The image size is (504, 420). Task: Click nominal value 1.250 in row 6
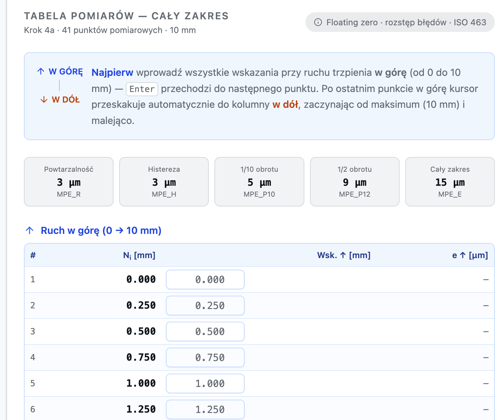141,409
